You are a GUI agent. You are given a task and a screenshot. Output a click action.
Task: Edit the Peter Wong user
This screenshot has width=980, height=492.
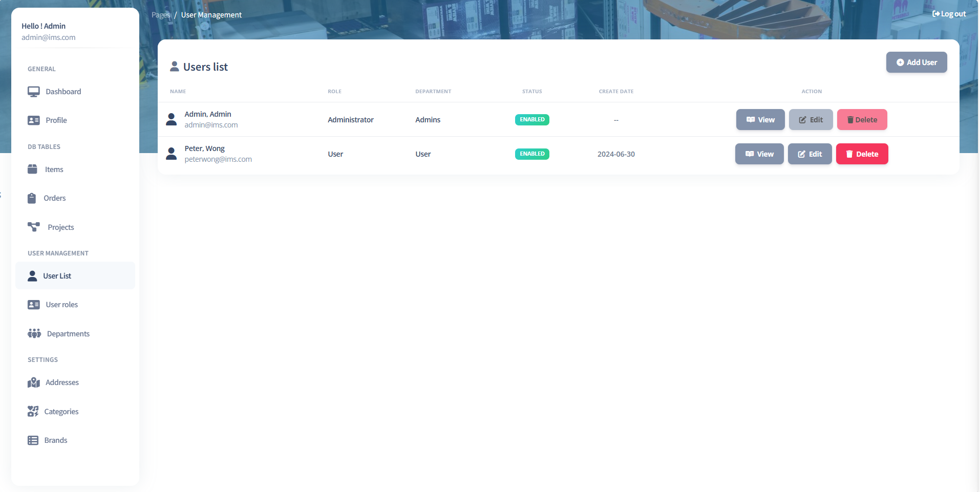pyautogui.click(x=809, y=154)
